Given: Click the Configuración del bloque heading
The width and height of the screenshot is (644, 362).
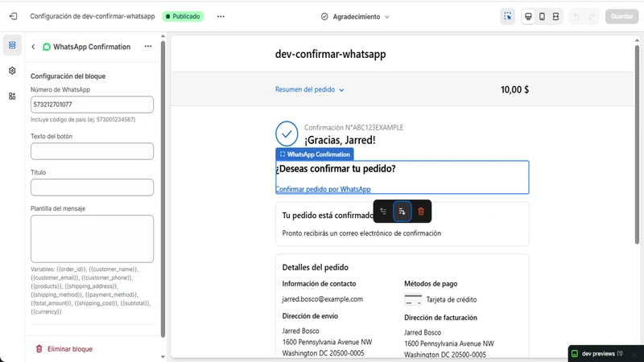Looking at the screenshot, I should click(x=68, y=76).
